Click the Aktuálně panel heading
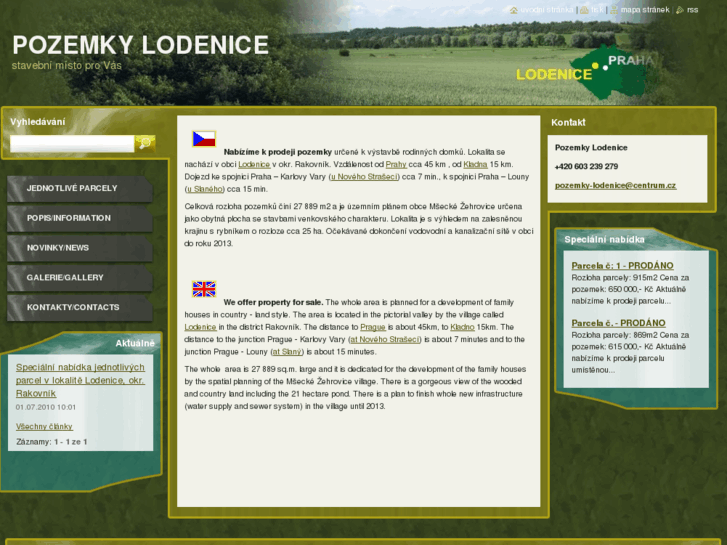727x545 pixels. tap(135, 343)
